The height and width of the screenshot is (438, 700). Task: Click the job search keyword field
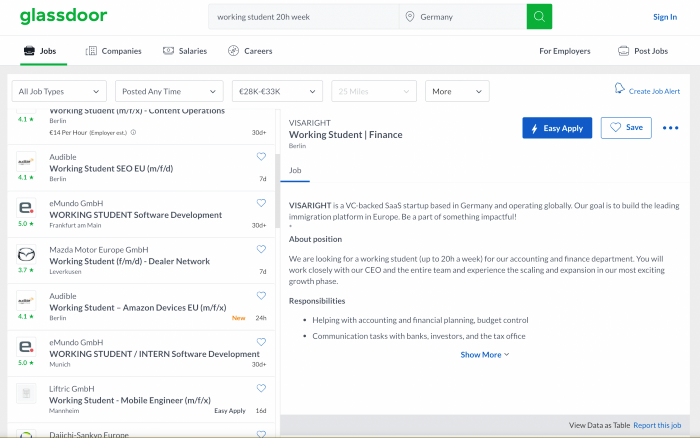[304, 17]
